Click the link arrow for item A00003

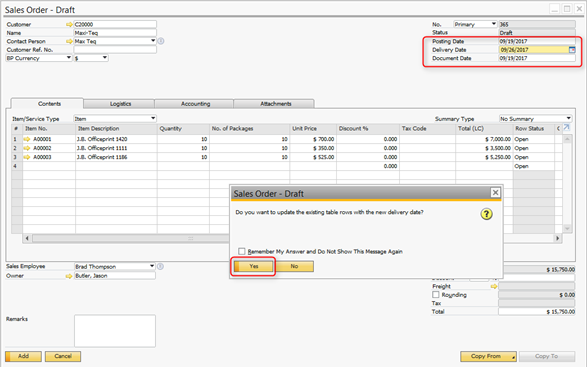pos(27,157)
